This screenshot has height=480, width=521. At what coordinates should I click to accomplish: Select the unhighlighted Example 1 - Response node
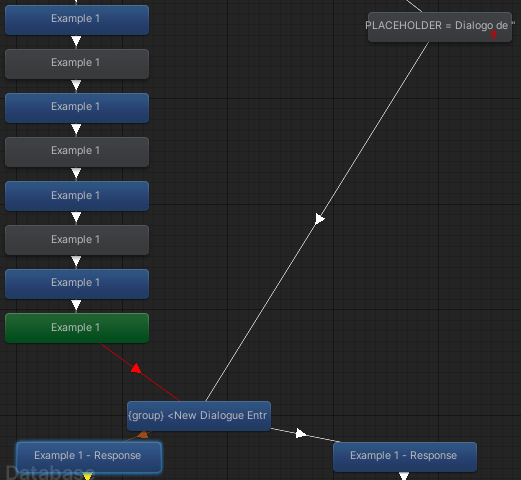(x=405, y=457)
